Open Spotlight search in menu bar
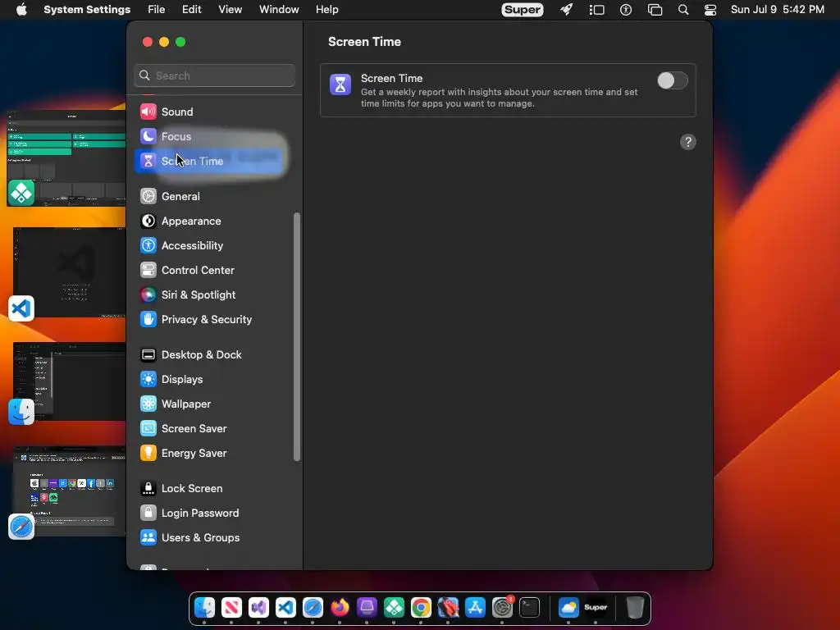The image size is (840, 630). [x=683, y=10]
